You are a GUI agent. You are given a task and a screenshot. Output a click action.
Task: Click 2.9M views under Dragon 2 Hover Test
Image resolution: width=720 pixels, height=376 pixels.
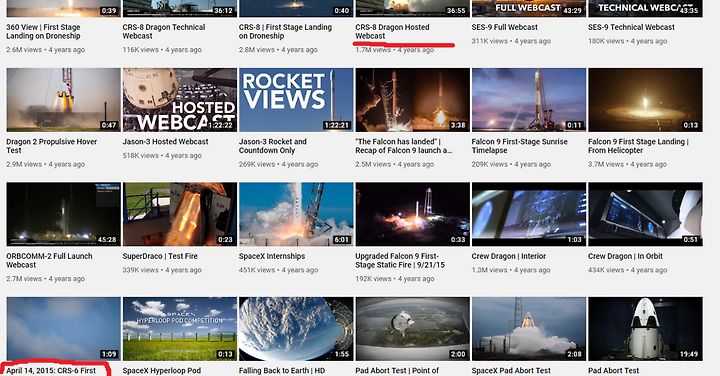tap(24, 164)
